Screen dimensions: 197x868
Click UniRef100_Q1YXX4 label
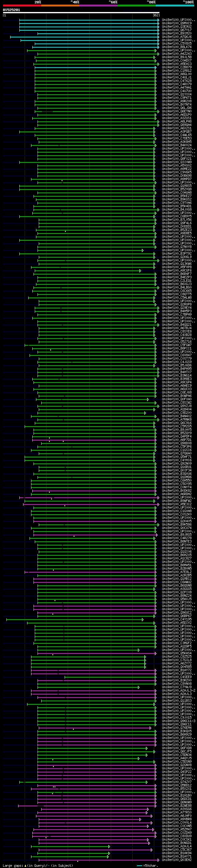[177, 94]
